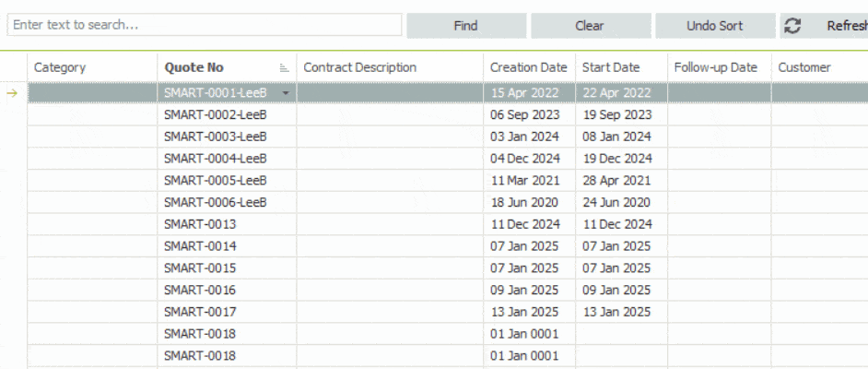868x369 pixels.
Task: Click the yellow row indicator arrow
Action: click(13, 93)
